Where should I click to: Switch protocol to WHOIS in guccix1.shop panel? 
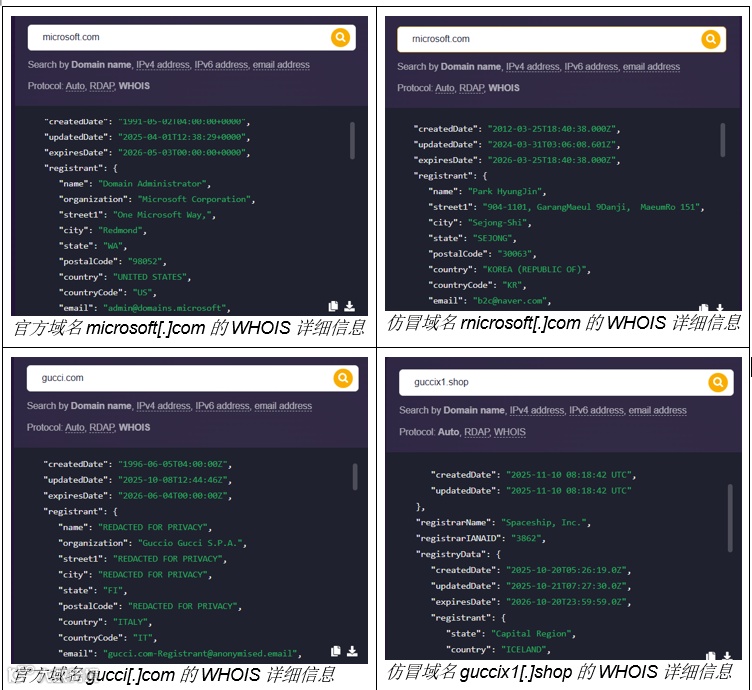click(x=510, y=432)
